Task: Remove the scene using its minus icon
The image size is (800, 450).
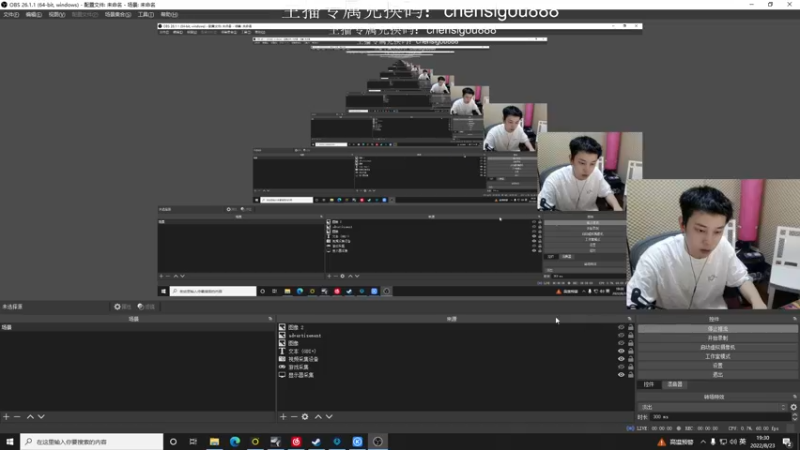Action: [x=17, y=417]
